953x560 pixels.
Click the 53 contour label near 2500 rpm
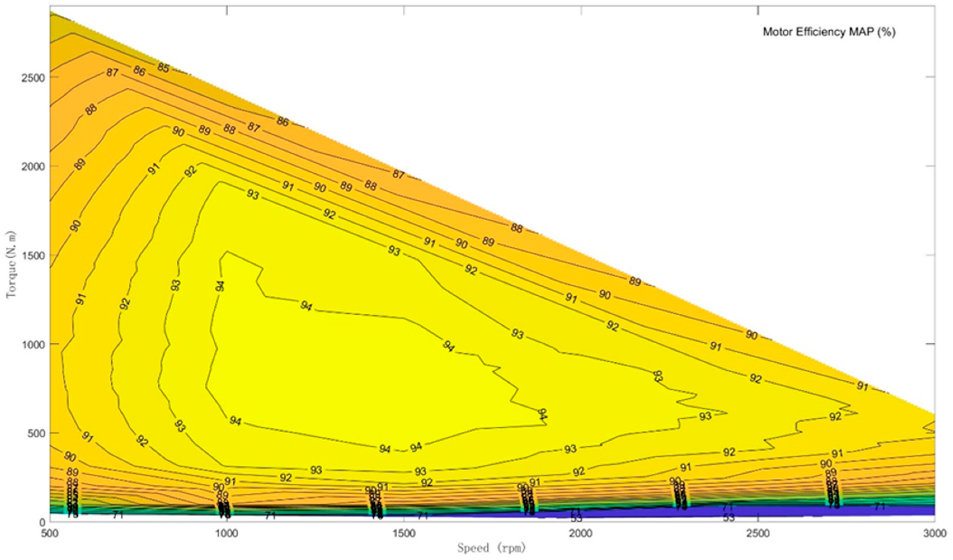[729, 518]
